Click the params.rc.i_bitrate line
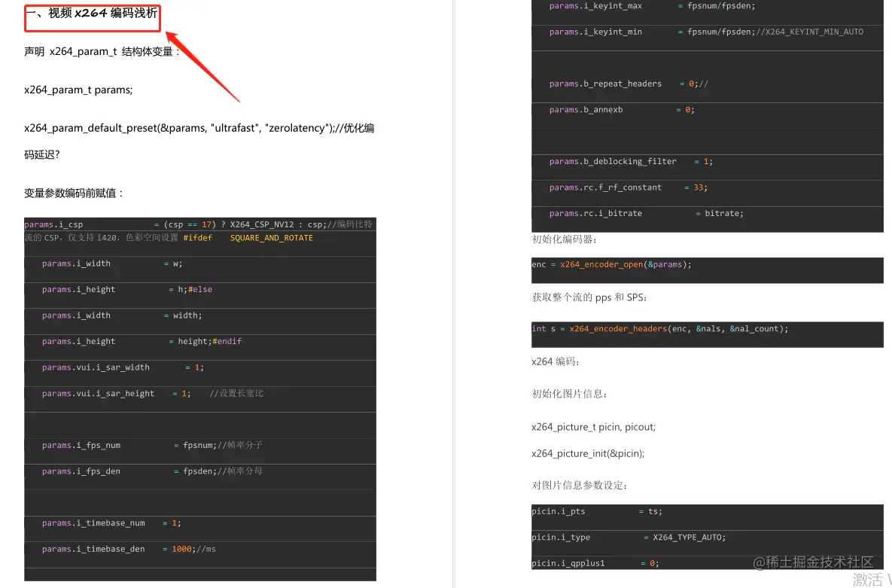Screen dimensions: 892x588 (647, 214)
